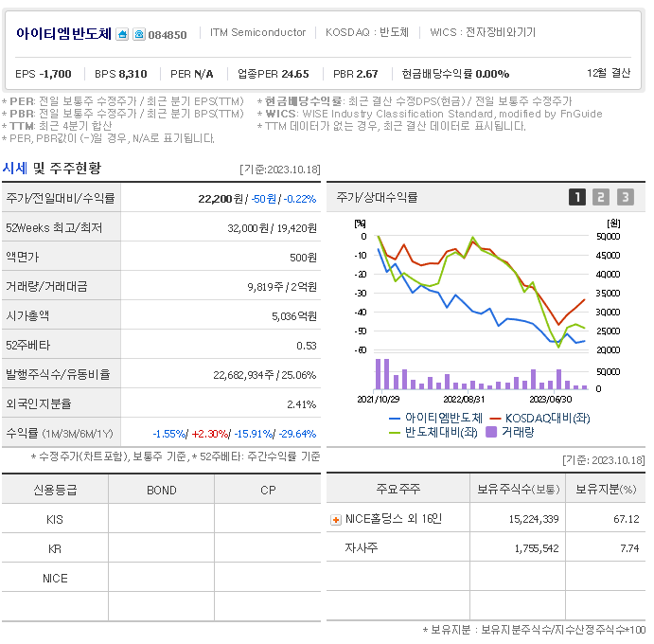Click 52주베타 0.53 value
Viewport: 654px width, 644px height.
click(x=307, y=346)
